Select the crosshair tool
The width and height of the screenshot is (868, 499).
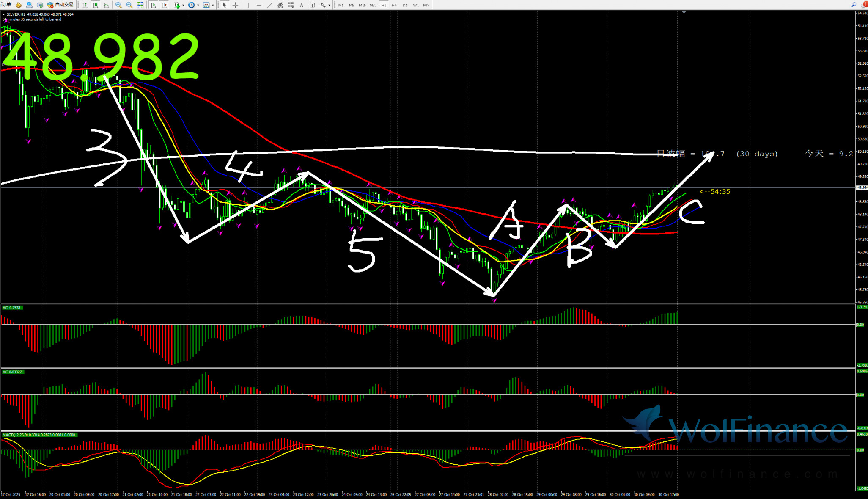pyautogui.click(x=236, y=5)
